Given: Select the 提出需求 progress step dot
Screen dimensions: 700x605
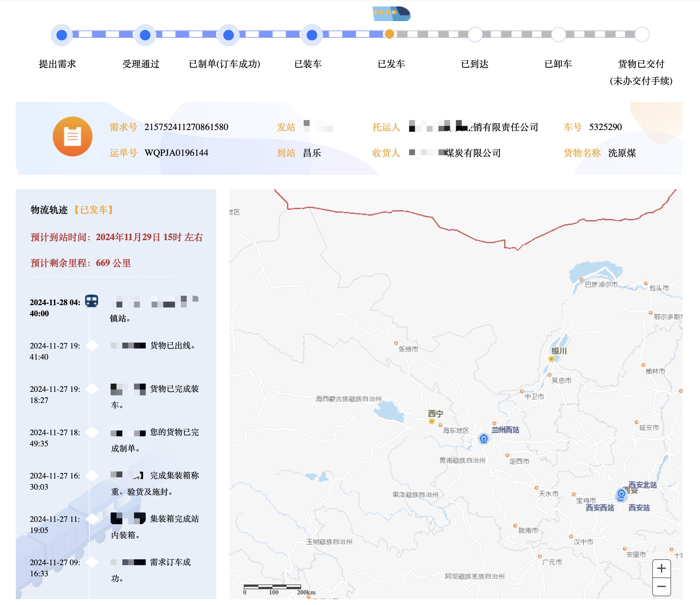Looking at the screenshot, I should pyautogui.click(x=61, y=35).
